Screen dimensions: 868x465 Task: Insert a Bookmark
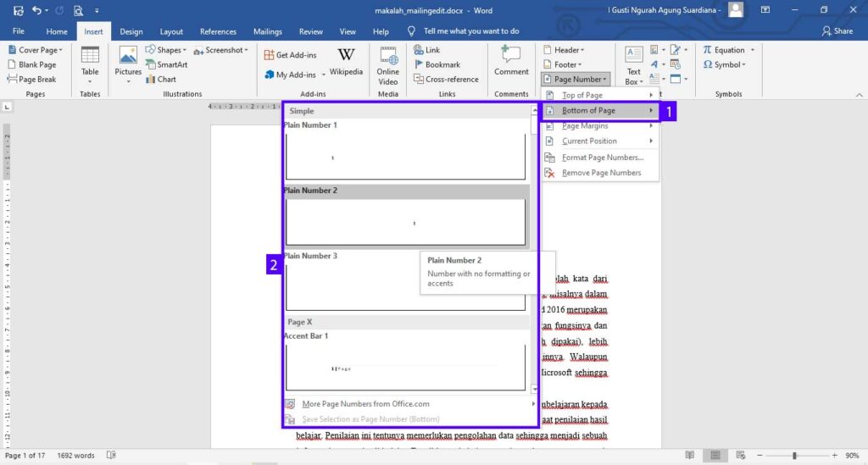point(437,64)
